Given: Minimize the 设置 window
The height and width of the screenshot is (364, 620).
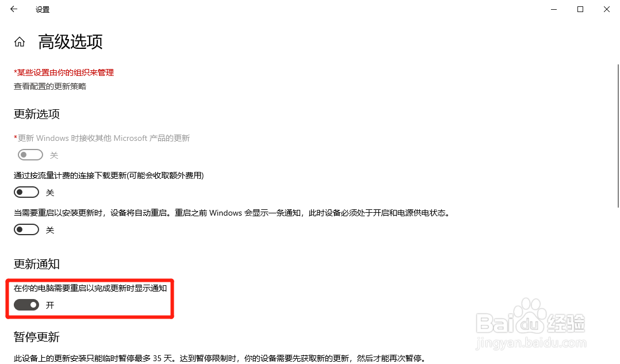Looking at the screenshot, I should click(x=553, y=9).
